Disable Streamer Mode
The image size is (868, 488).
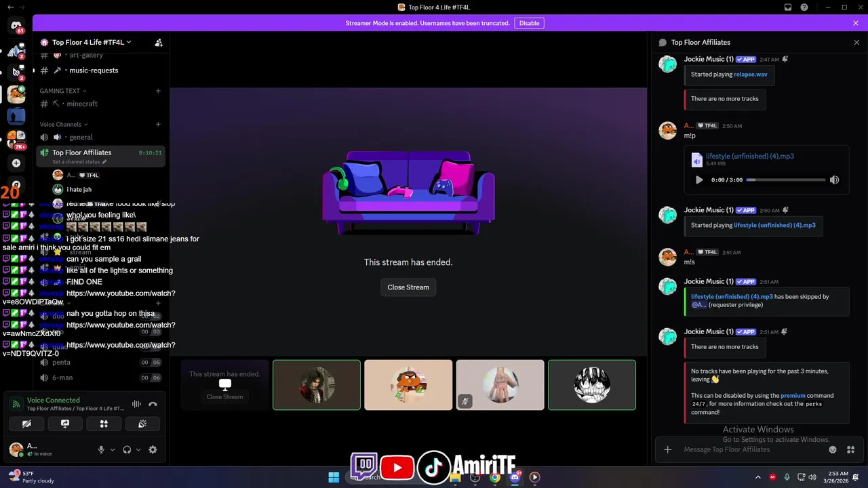point(529,23)
